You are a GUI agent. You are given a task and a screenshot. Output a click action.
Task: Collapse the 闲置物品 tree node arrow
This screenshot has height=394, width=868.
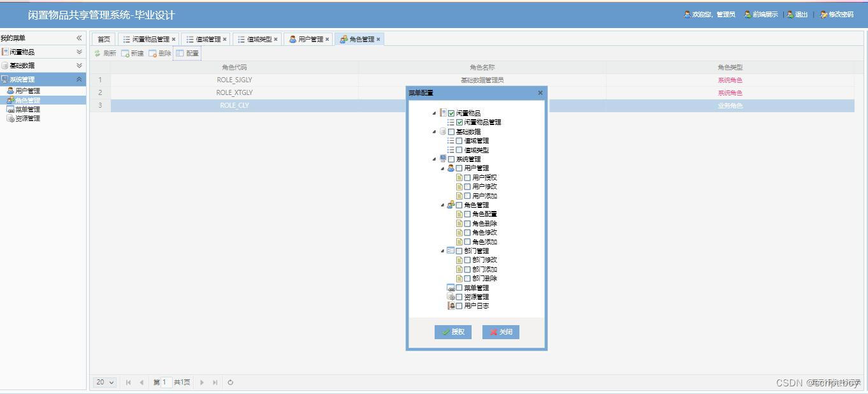435,113
